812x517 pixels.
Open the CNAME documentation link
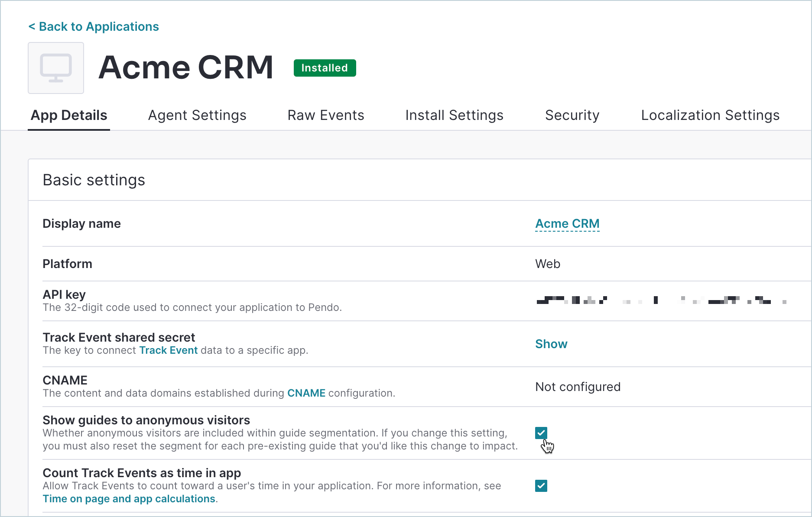point(306,393)
